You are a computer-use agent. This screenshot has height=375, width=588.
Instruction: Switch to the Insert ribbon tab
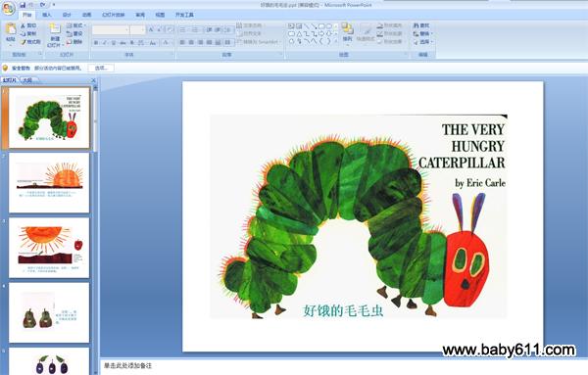46,15
